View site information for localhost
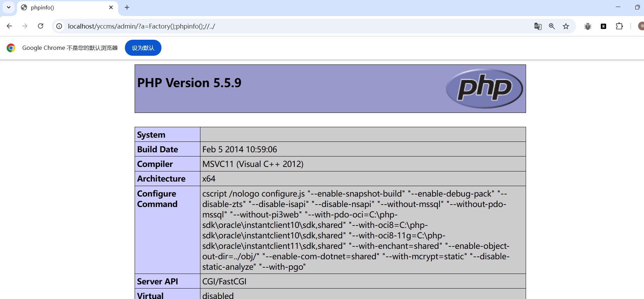Screen dimensions: 644x299 click(59, 26)
